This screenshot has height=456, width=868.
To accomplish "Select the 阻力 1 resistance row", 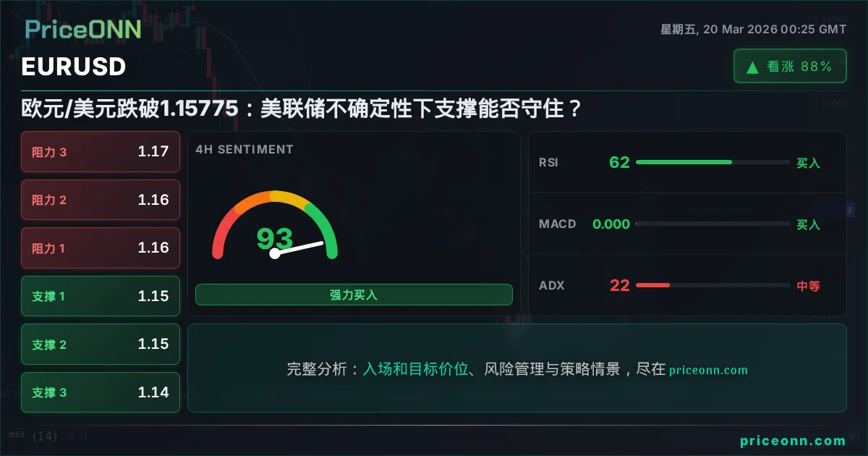I will click(x=101, y=248).
